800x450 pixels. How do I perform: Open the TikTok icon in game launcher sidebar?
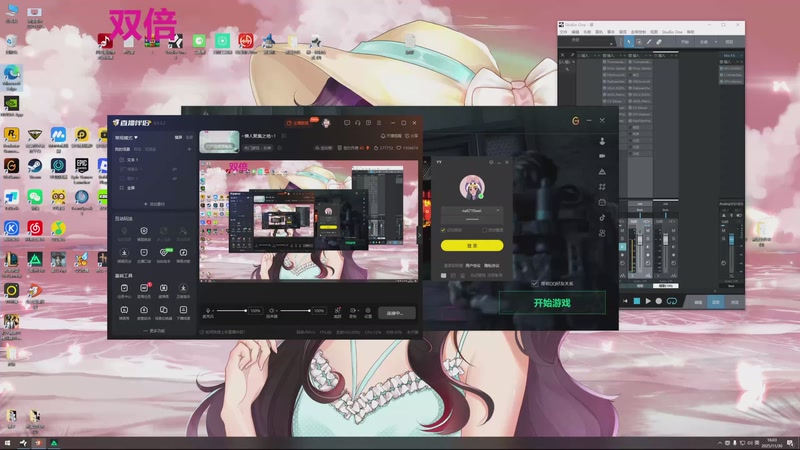602,217
